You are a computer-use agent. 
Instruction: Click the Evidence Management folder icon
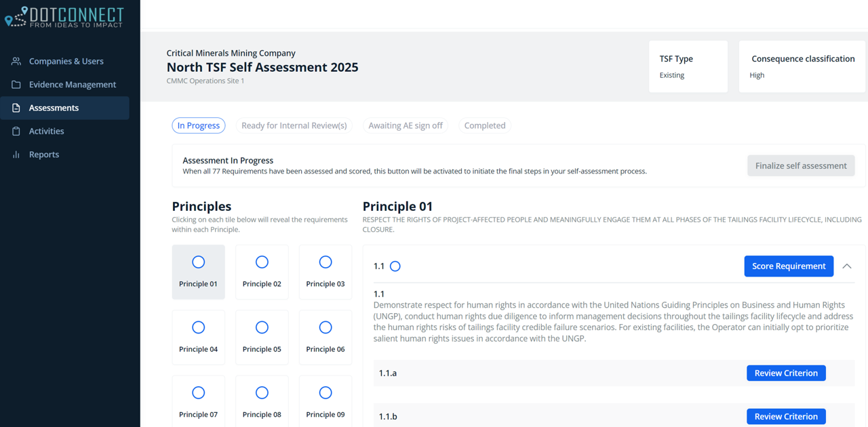[x=16, y=85]
